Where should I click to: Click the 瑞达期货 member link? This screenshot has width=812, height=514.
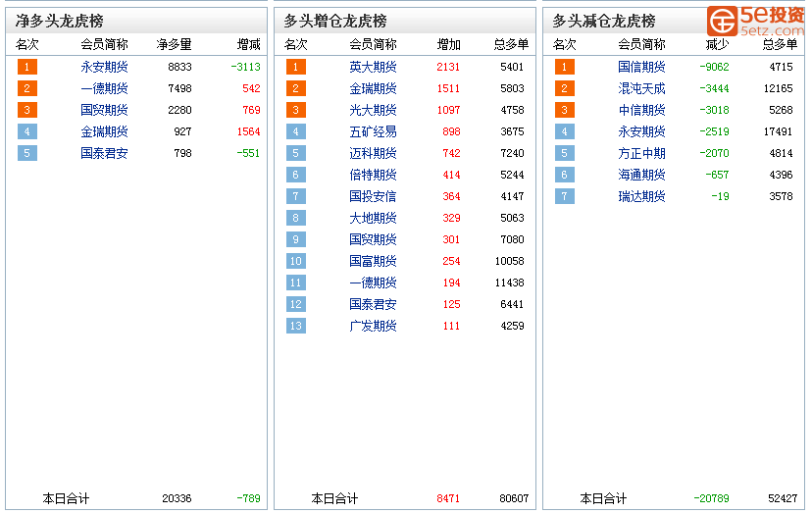coord(641,196)
